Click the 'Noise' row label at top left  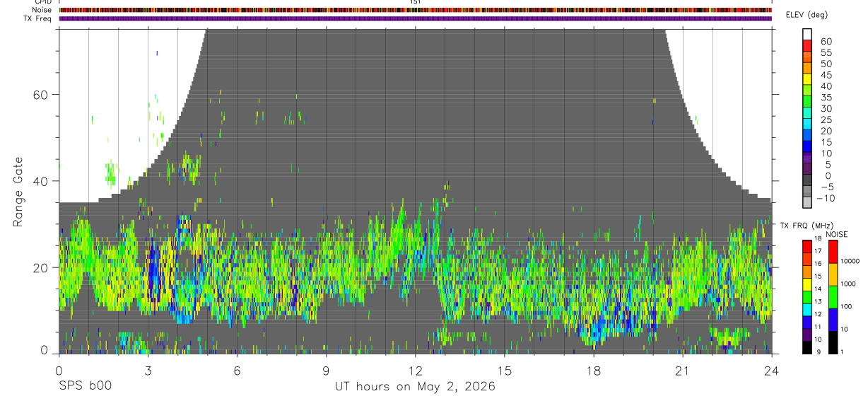(x=42, y=10)
